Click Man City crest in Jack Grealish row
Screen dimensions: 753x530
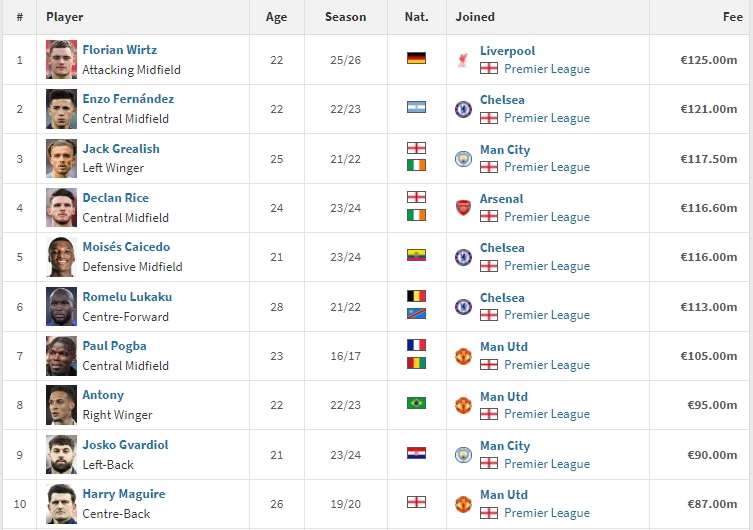463,159
